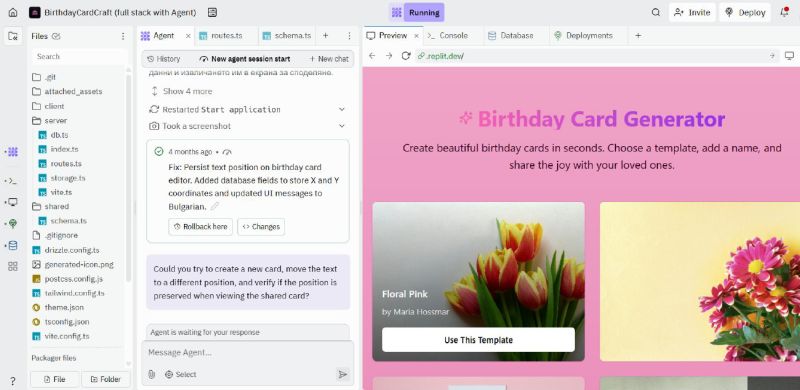This screenshot has width=800, height=390.
Task: Create a new File in the Files panel
Action: pyautogui.click(x=55, y=379)
